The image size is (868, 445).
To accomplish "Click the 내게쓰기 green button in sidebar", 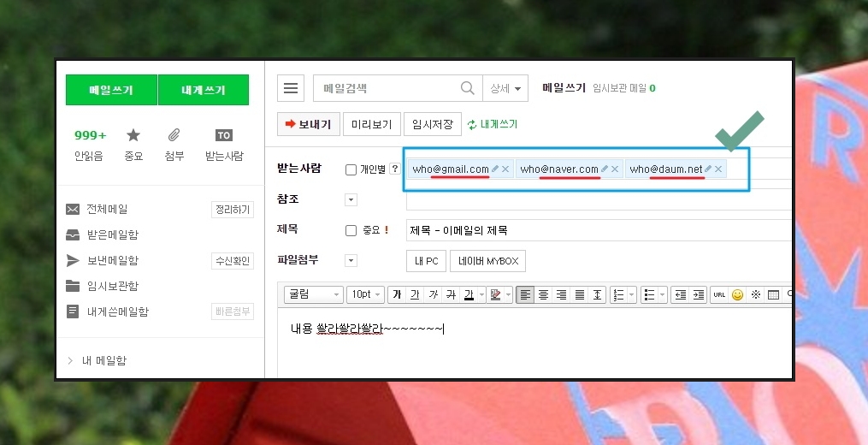I will pos(204,90).
